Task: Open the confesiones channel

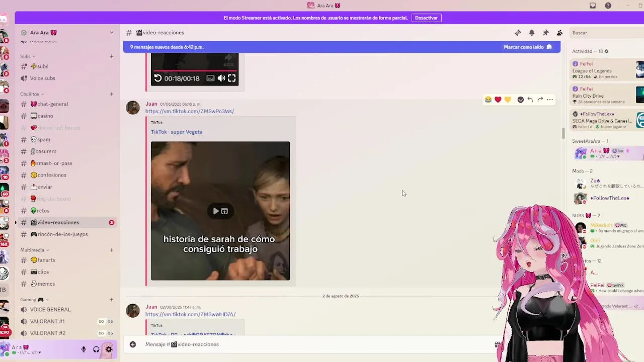Action: pos(67,175)
